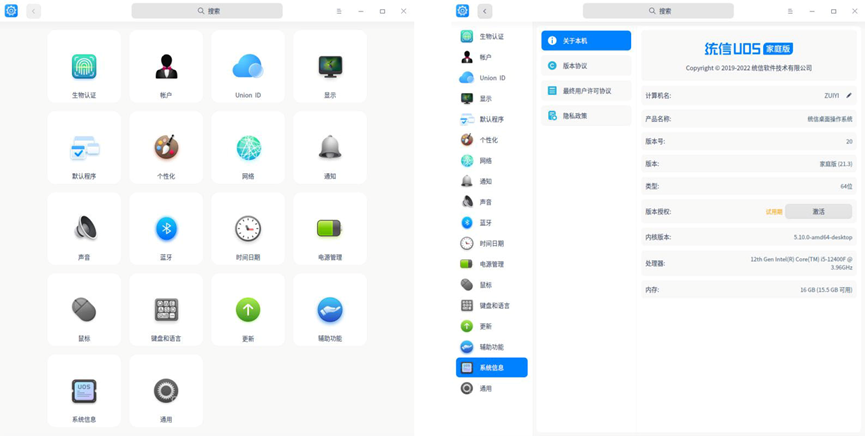Open 网络 tile in left window
The image size is (865, 436).
248,147
